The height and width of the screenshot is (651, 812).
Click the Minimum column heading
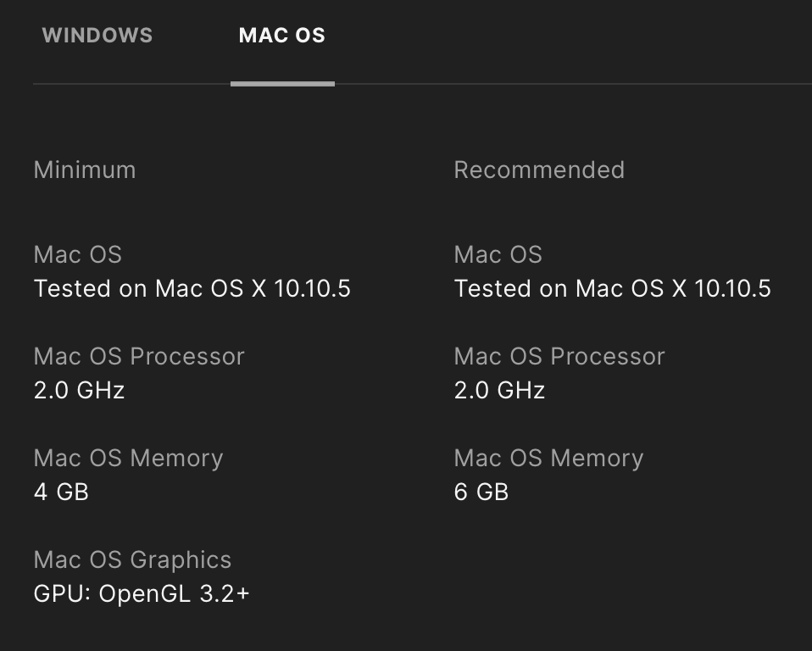coord(85,170)
